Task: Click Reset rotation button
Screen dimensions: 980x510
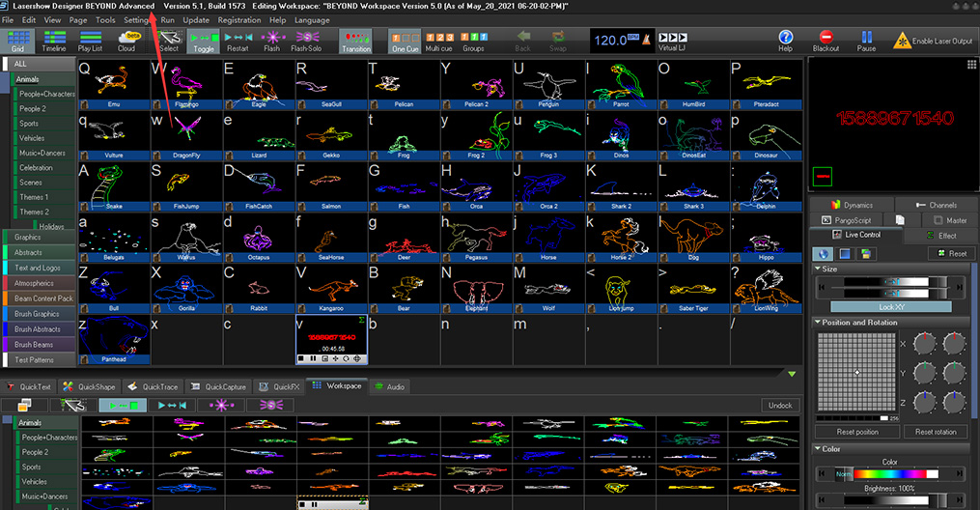Action: pos(936,432)
